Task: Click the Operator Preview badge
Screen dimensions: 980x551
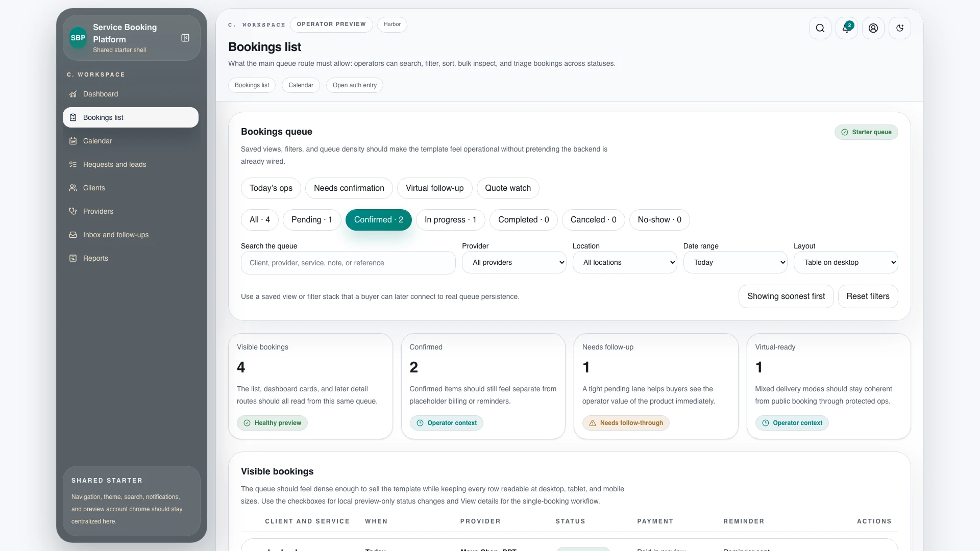Action: (331, 24)
